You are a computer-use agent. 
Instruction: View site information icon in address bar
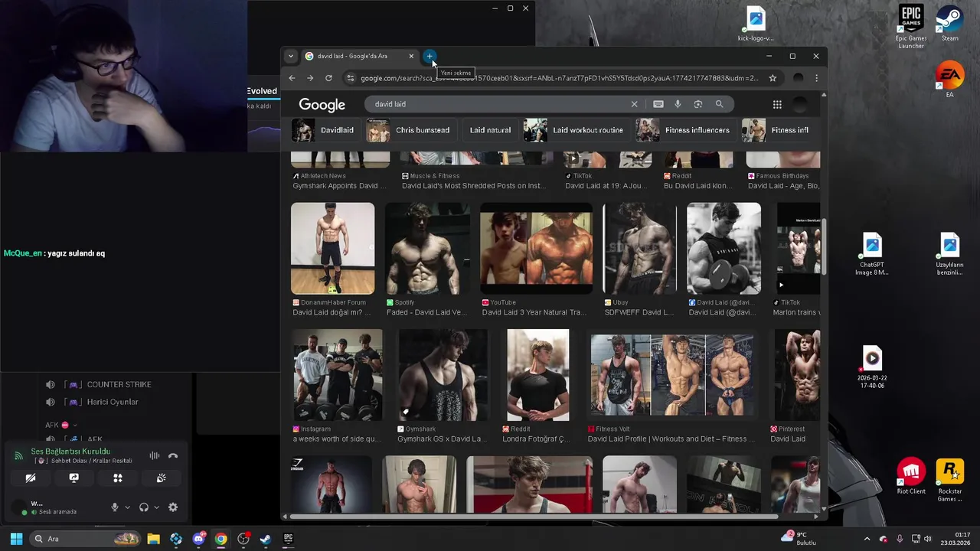click(x=351, y=78)
